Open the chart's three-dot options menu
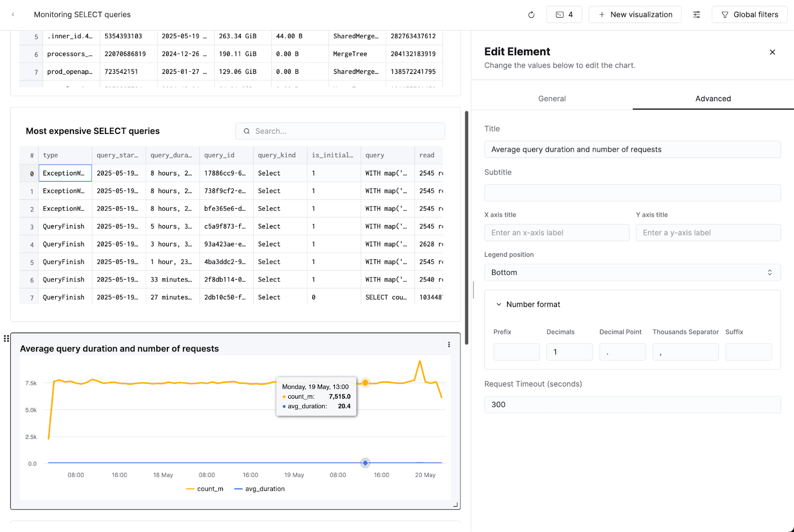 (x=449, y=345)
